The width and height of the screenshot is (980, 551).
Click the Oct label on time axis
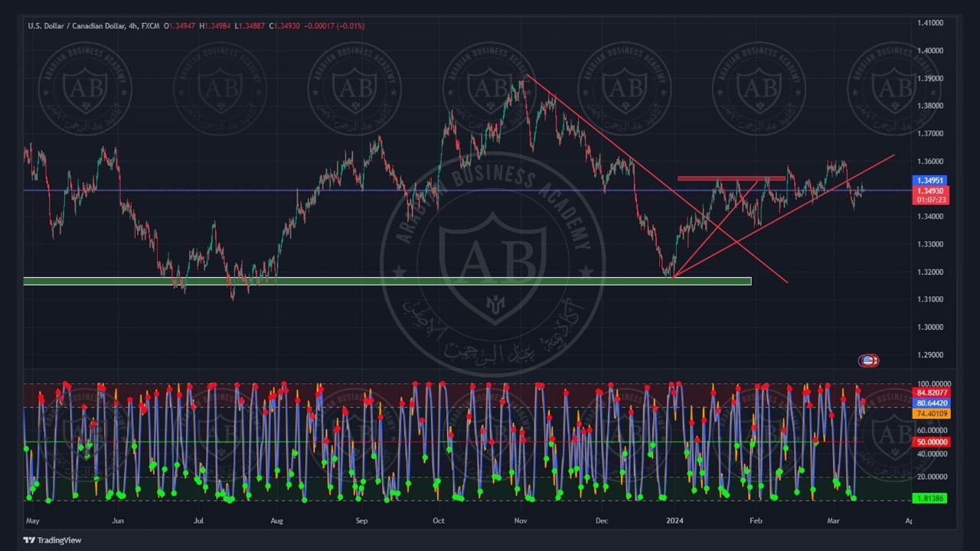439,521
